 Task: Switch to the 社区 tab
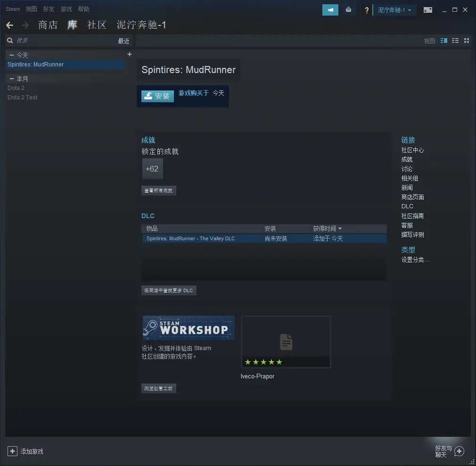point(97,25)
